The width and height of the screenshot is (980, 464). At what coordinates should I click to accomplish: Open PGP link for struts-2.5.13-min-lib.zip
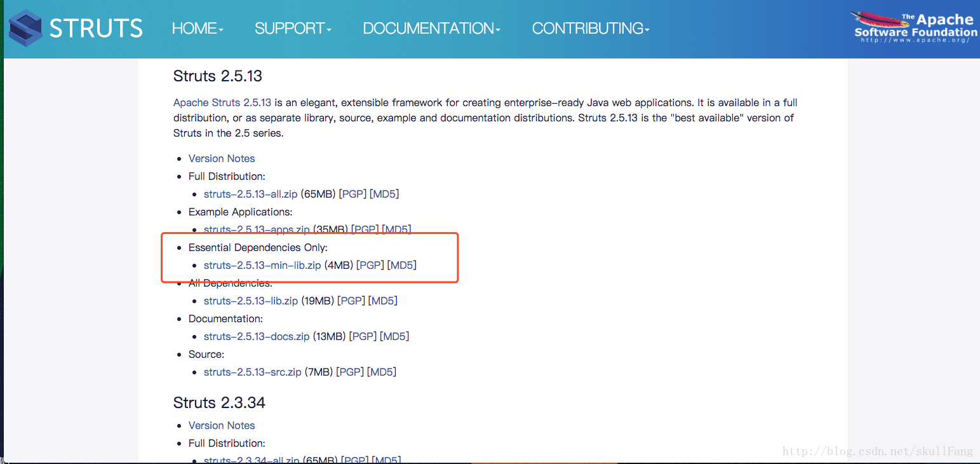pos(370,265)
